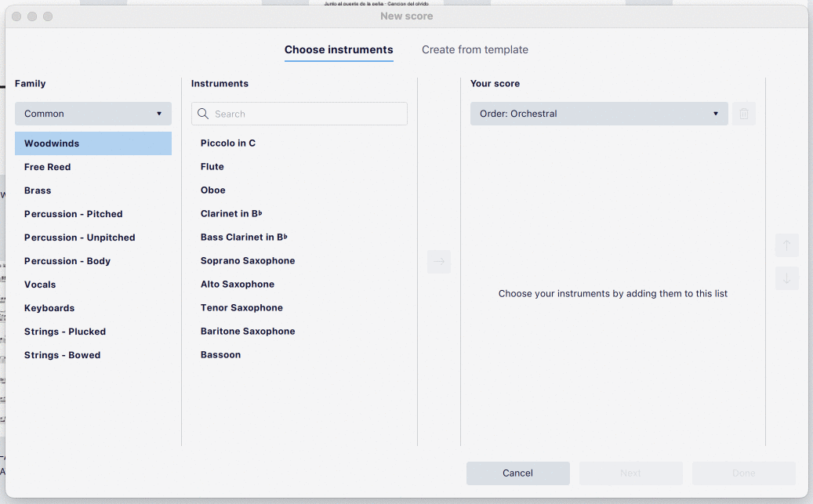
Task: Select Percussion - Pitched family
Action: coord(73,213)
